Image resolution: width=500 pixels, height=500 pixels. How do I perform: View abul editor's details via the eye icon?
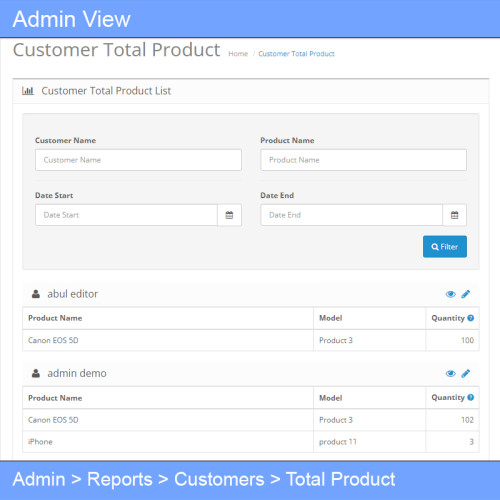click(x=451, y=294)
